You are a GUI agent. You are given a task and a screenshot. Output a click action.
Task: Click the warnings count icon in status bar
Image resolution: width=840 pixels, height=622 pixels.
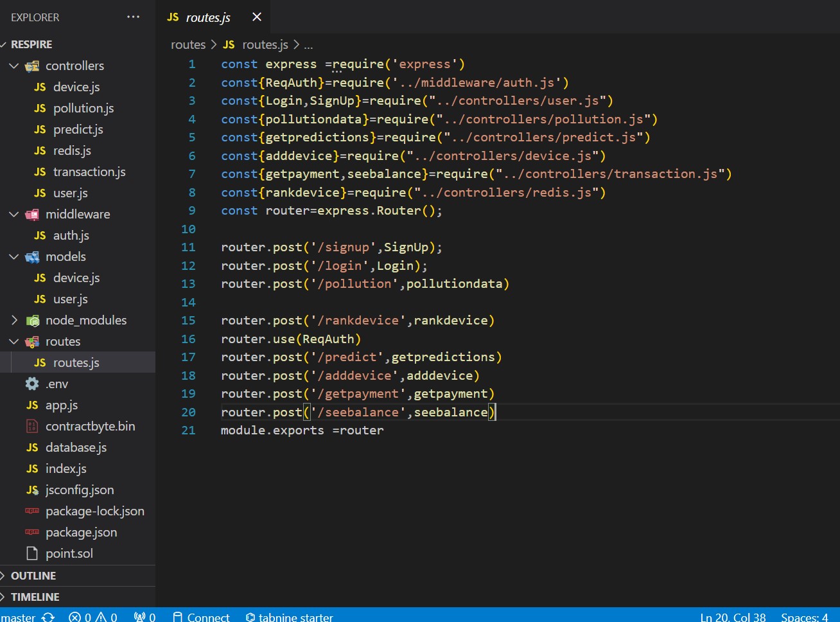[x=101, y=617]
